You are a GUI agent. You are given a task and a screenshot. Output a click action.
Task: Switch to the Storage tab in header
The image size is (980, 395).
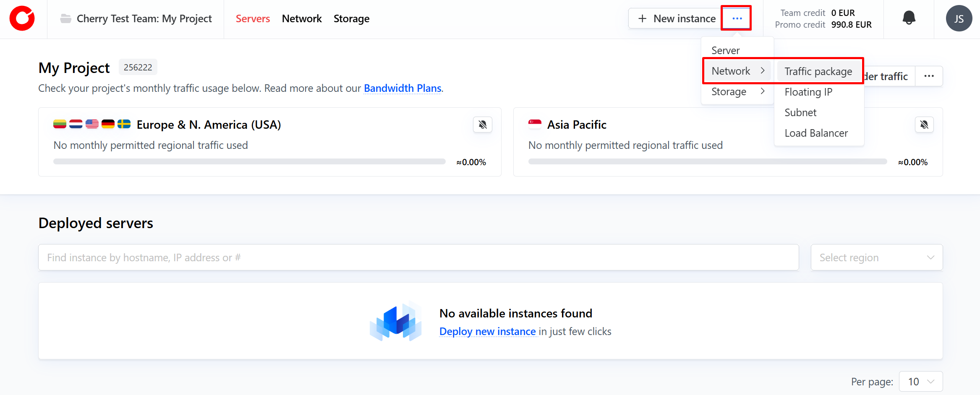(x=351, y=19)
